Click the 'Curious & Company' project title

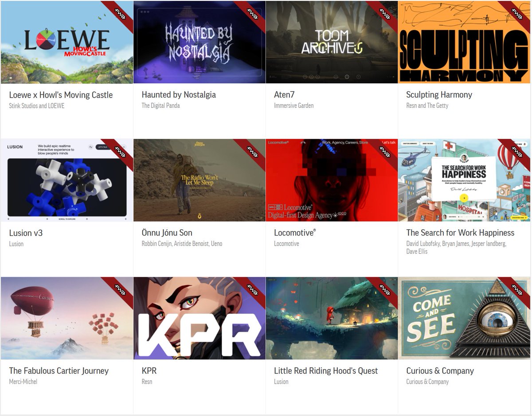pyautogui.click(x=440, y=371)
